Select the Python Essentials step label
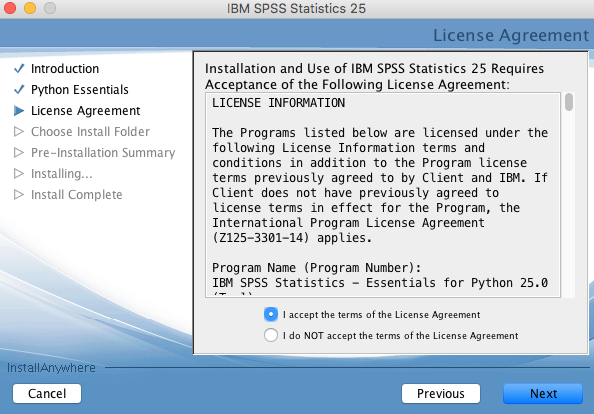Viewport: 594px width, 414px height. [80, 90]
